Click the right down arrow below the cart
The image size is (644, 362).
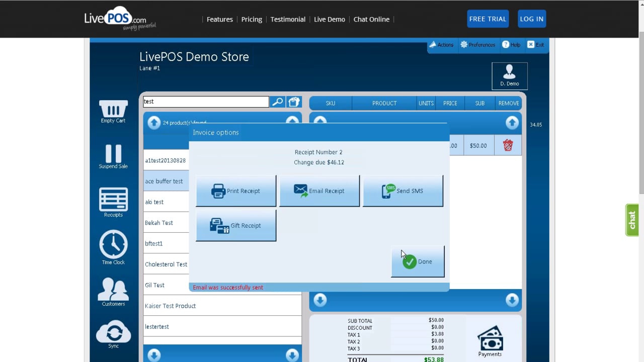coord(512,300)
